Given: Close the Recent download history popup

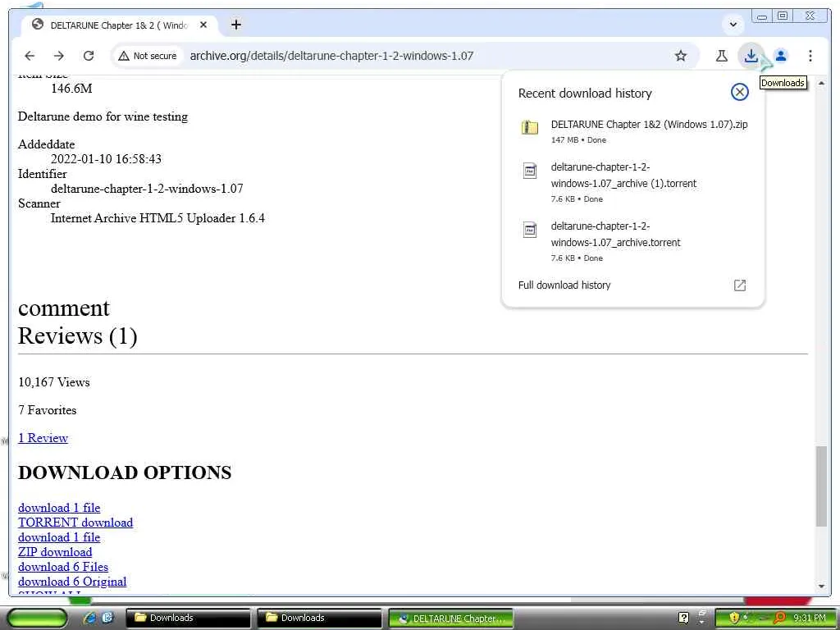Looking at the screenshot, I should click(739, 92).
